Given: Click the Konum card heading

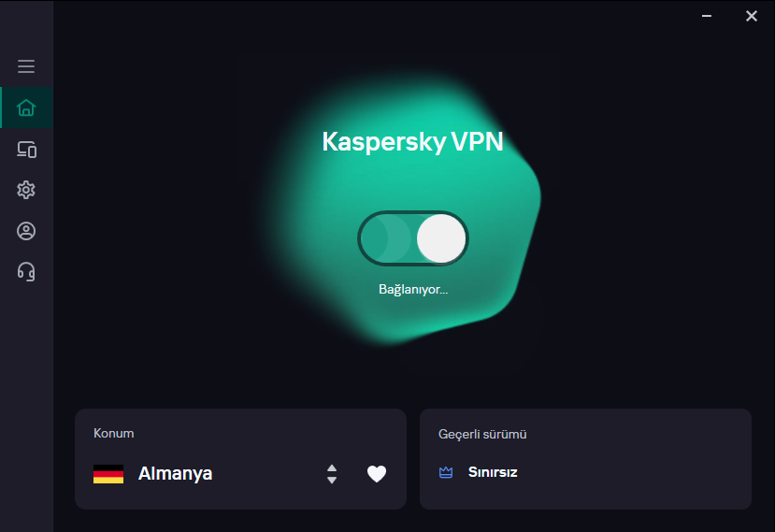Looking at the screenshot, I should pyautogui.click(x=114, y=434).
